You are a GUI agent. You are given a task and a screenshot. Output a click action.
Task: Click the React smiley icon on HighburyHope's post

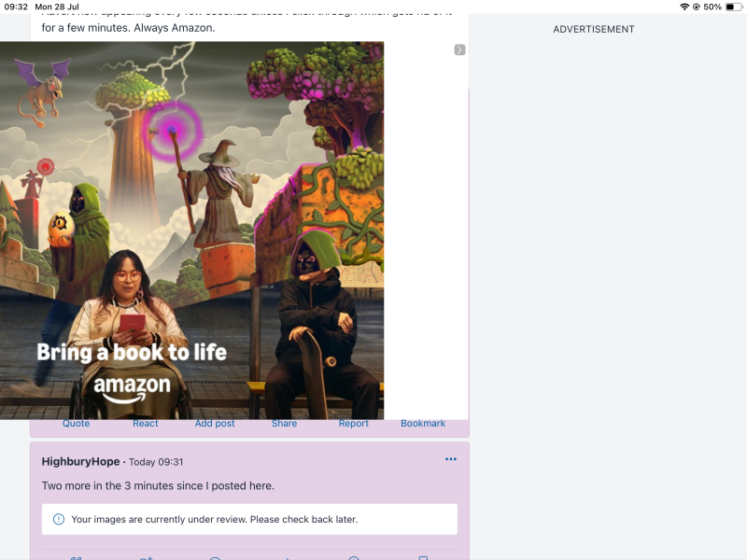click(147, 557)
